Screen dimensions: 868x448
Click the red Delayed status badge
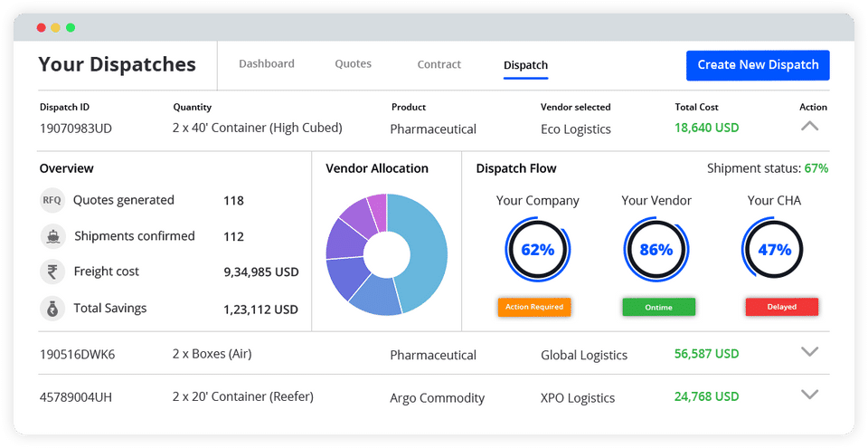click(781, 307)
